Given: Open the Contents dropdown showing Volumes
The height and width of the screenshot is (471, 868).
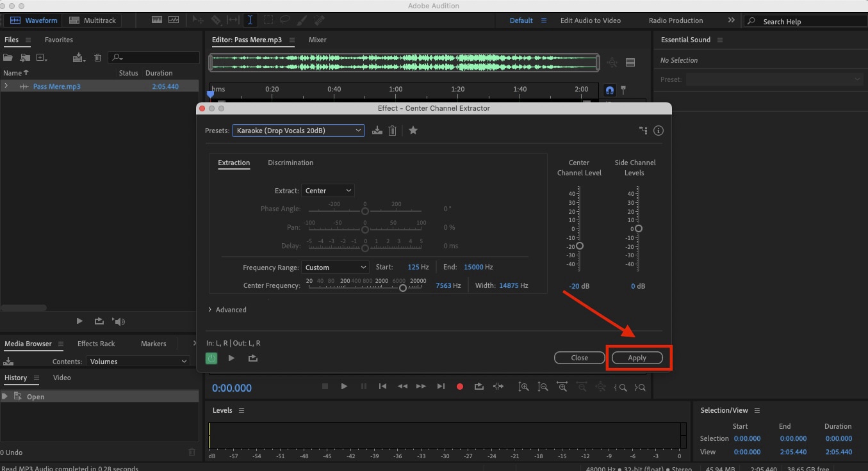Looking at the screenshot, I should tap(138, 362).
